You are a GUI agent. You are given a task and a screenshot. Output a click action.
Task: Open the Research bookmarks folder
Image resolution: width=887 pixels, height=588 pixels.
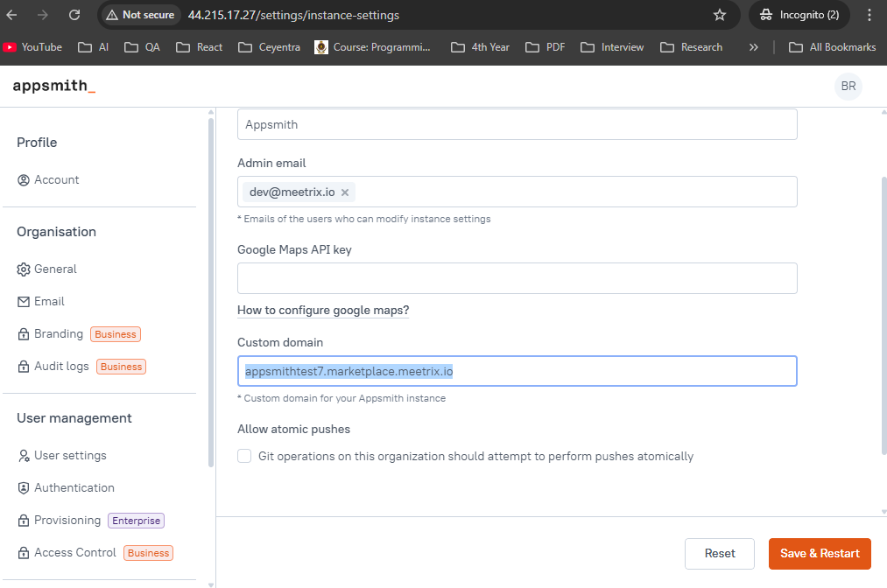(x=691, y=47)
